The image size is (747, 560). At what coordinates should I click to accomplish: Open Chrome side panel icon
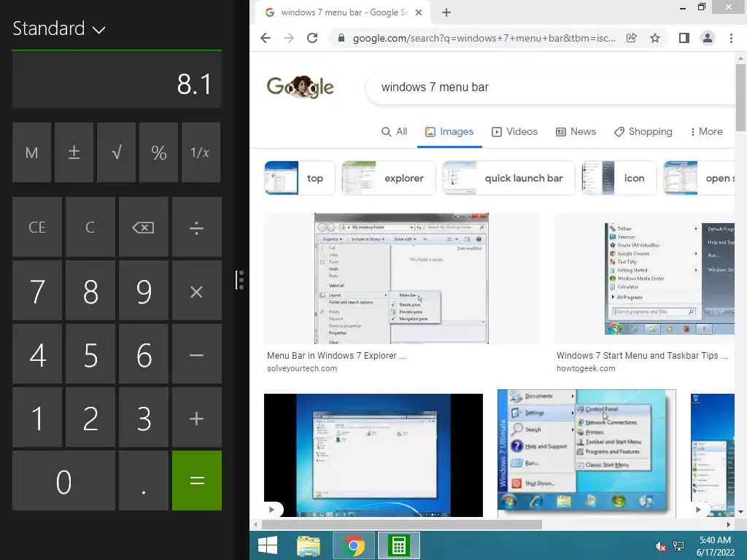[x=684, y=38]
